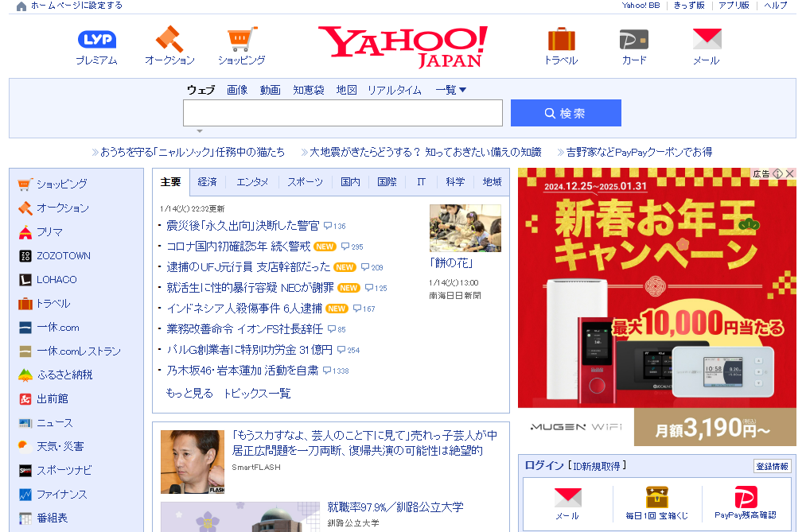Viewport: 806px width, 532px height.
Task: Open the 新春お年玉キャンペーン ad banner
Action: [657, 307]
